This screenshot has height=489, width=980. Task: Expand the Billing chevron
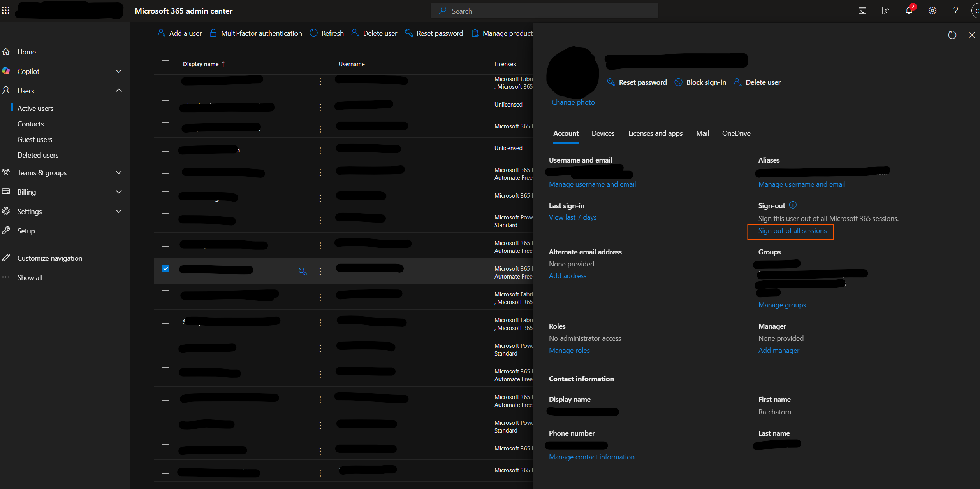[x=119, y=192]
